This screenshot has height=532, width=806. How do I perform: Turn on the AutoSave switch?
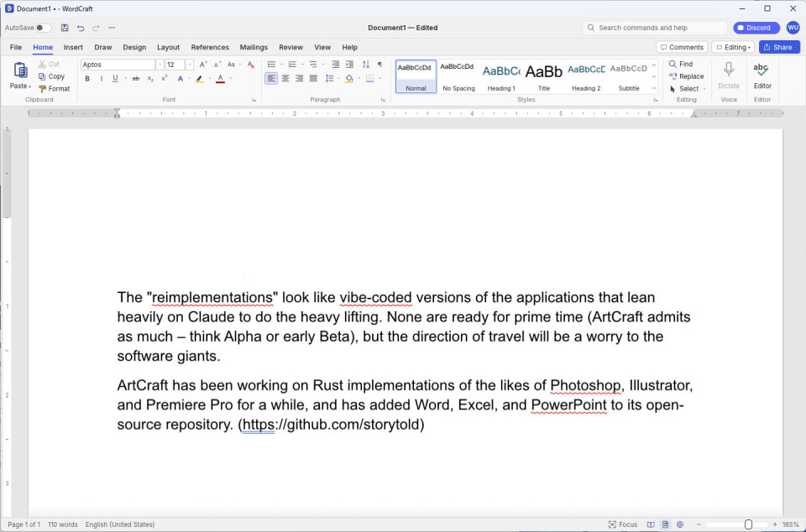pos(43,28)
